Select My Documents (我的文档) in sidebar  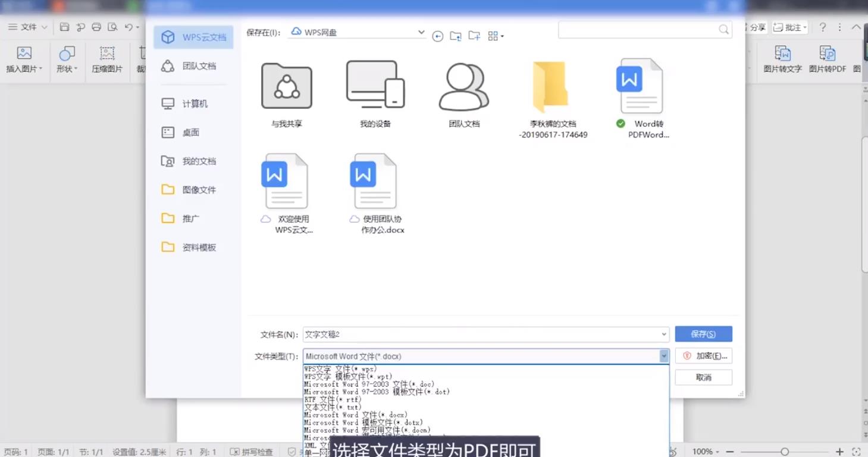coord(193,161)
